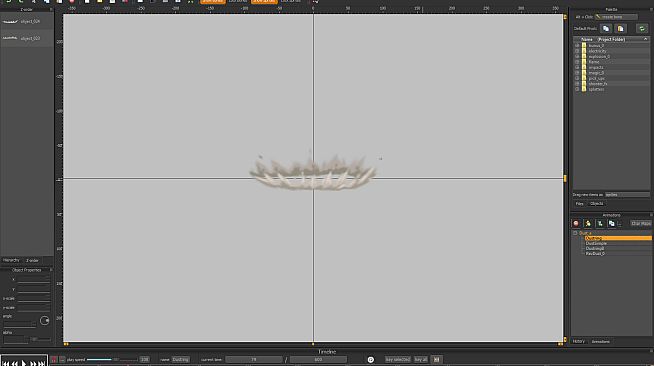Toggle the round loop icon in the timeline bar
This screenshot has height=366, width=654.
pos(370,359)
